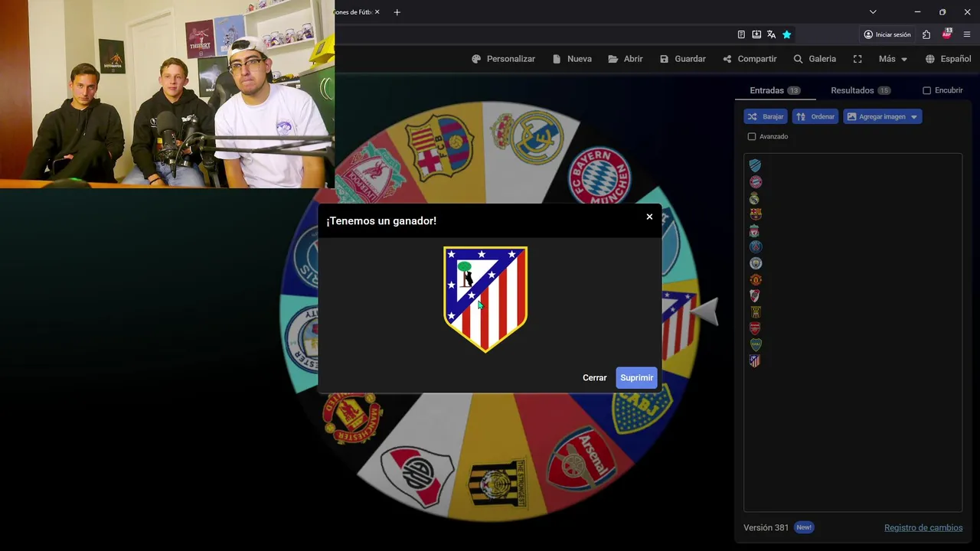Select the Manchester United entry in list
The width and height of the screenshot is (980, 551).
pos(755,279)
